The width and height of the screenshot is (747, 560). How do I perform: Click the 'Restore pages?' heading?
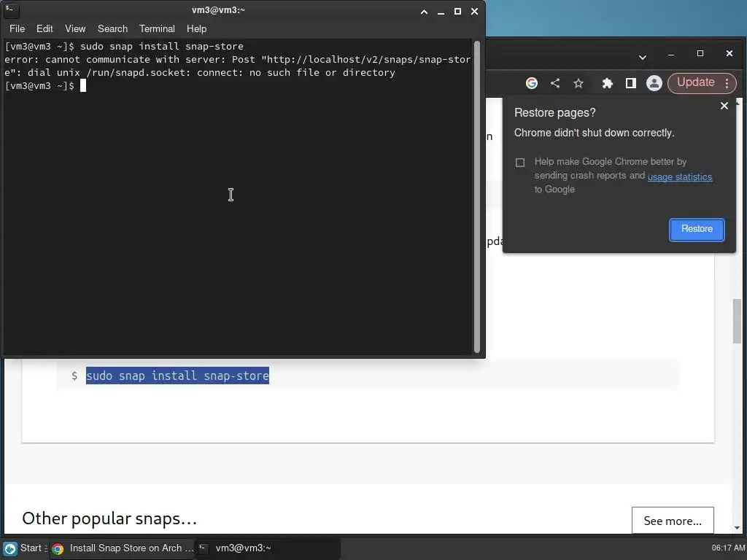pyautogui.click(x=555, y=113)
